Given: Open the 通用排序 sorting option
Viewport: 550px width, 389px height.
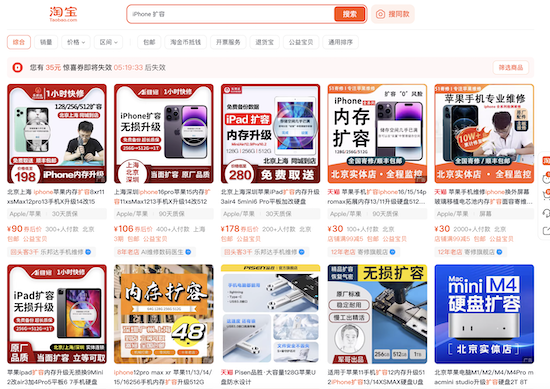Looking at the screenshot, I should [x=340, y=42].
